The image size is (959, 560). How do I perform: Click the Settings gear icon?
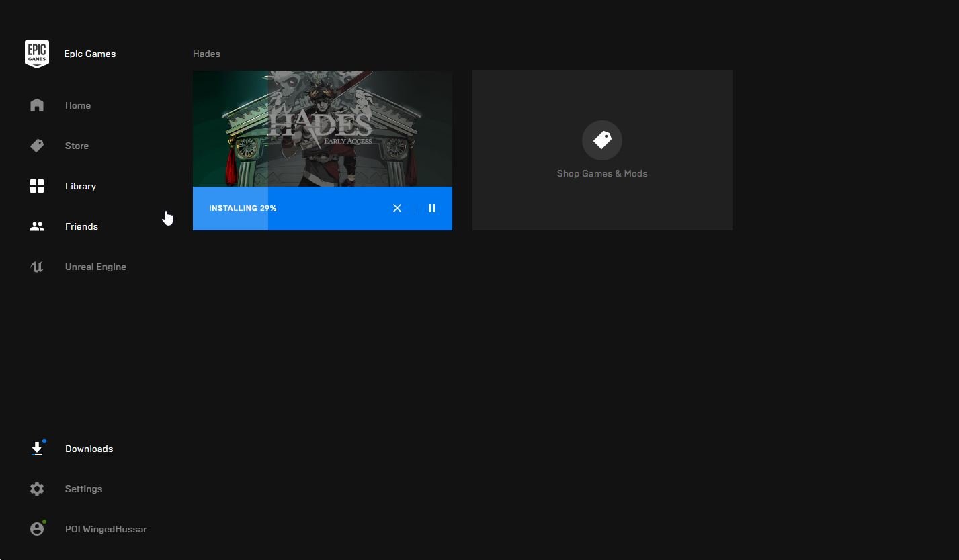point(37,489)
